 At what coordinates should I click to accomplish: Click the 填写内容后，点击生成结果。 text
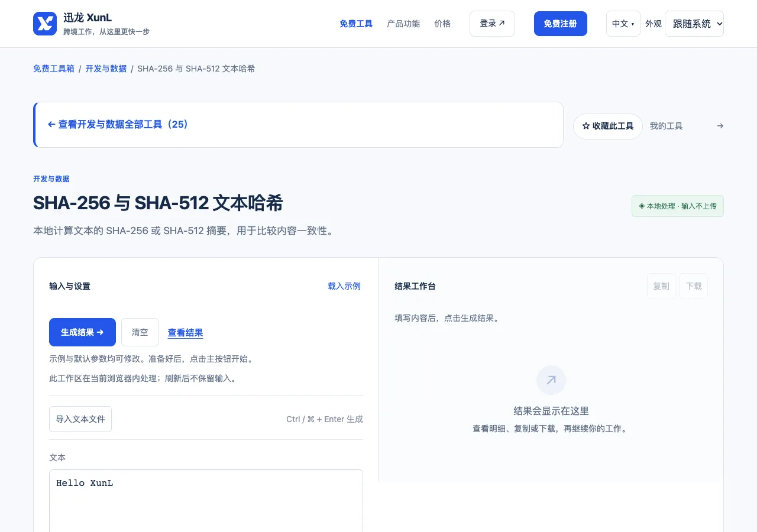[x=448, y=318]
